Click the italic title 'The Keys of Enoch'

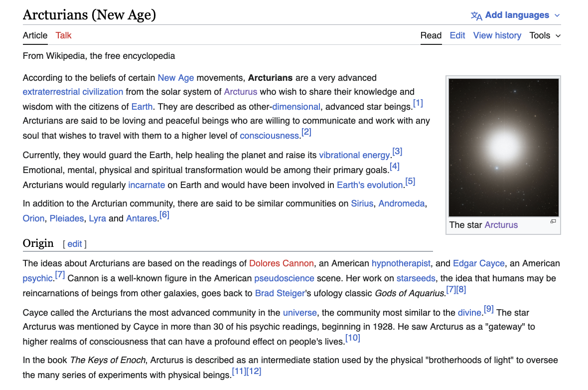[x=108, y=361]
